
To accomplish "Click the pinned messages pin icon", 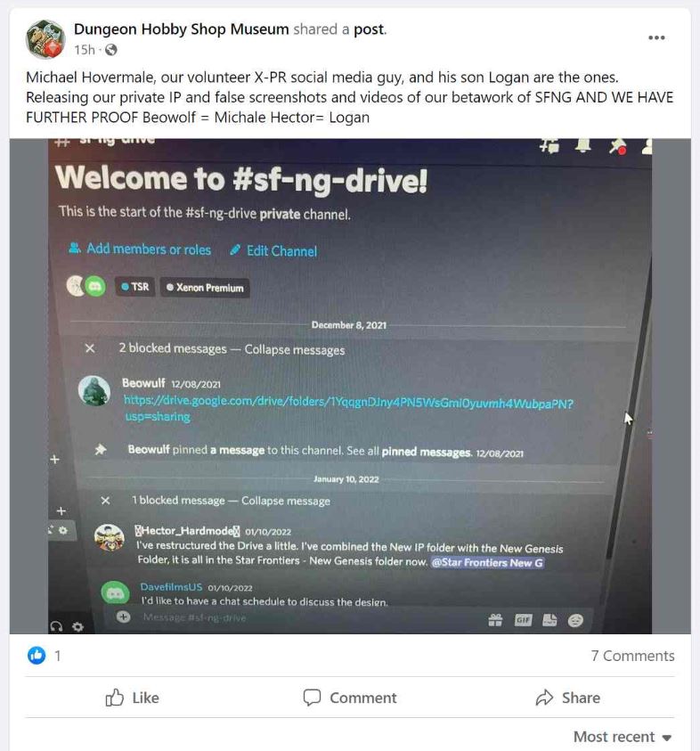I will click(x=618, y=147).
